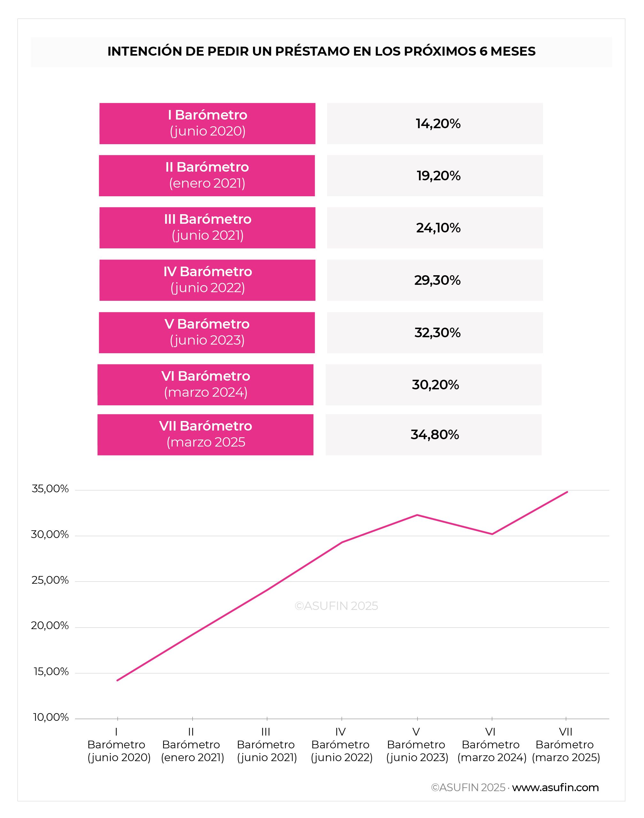
Task: Click the III Barómetro (junio 2021) pink box
Action: click(207, 228)
